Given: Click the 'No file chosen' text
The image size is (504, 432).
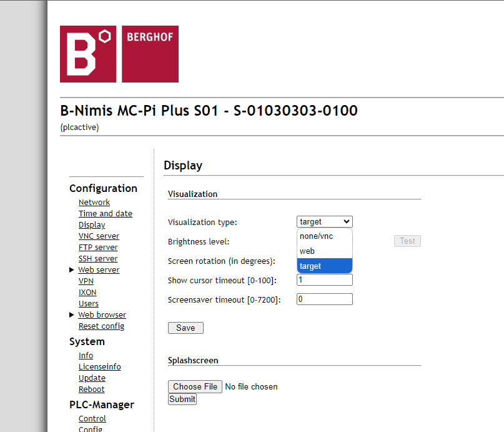Looking at the screenshot, I should tap(251, 386).
